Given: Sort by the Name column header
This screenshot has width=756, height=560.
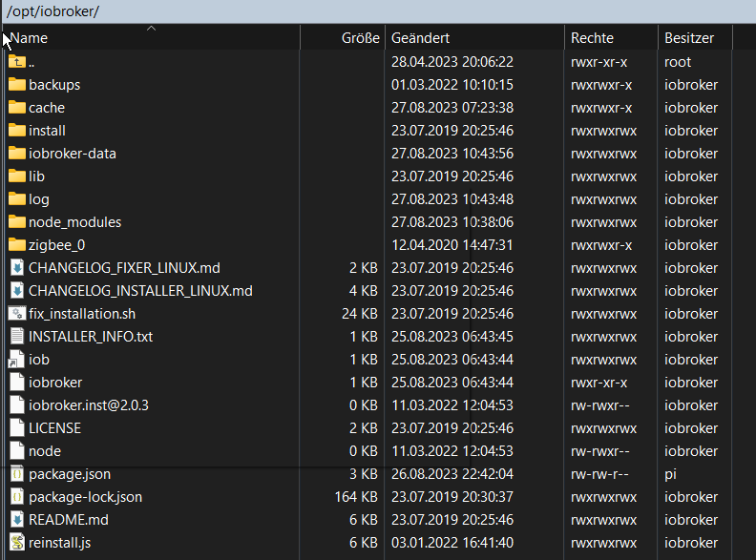Looking at the screenshot, I should (152, 37).
